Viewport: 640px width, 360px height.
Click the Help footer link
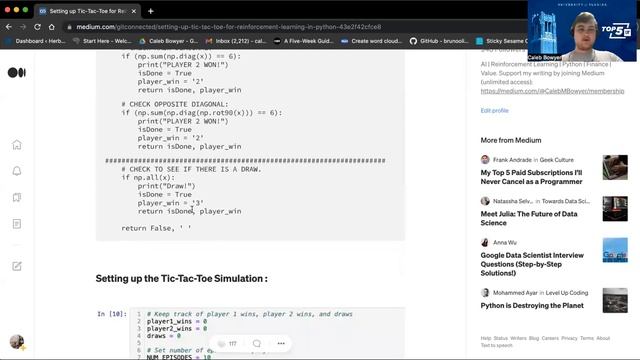(486, 338)
